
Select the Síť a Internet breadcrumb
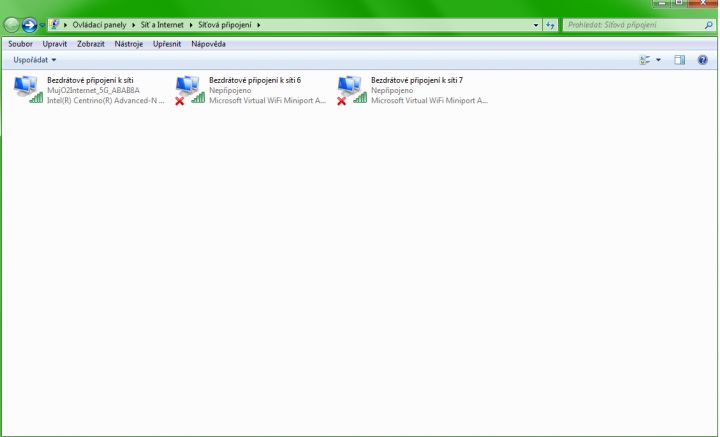pos(162,25)
